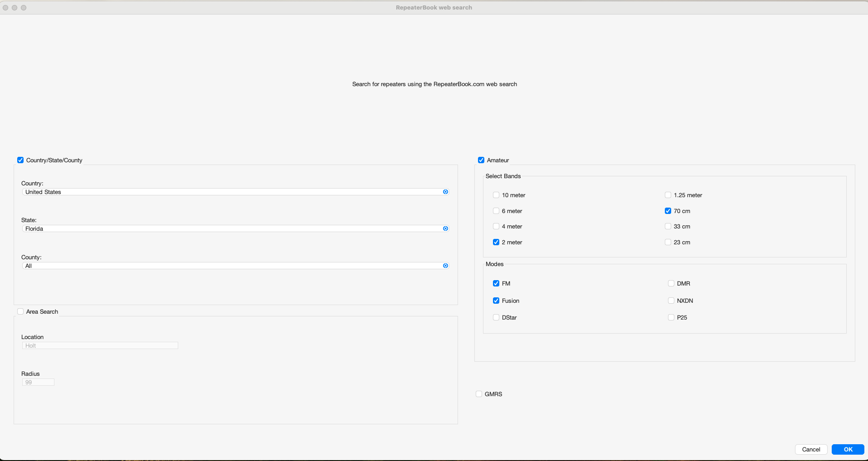
Task: Open the State dropdown showing Florida
Action: [x=236, y=228]
